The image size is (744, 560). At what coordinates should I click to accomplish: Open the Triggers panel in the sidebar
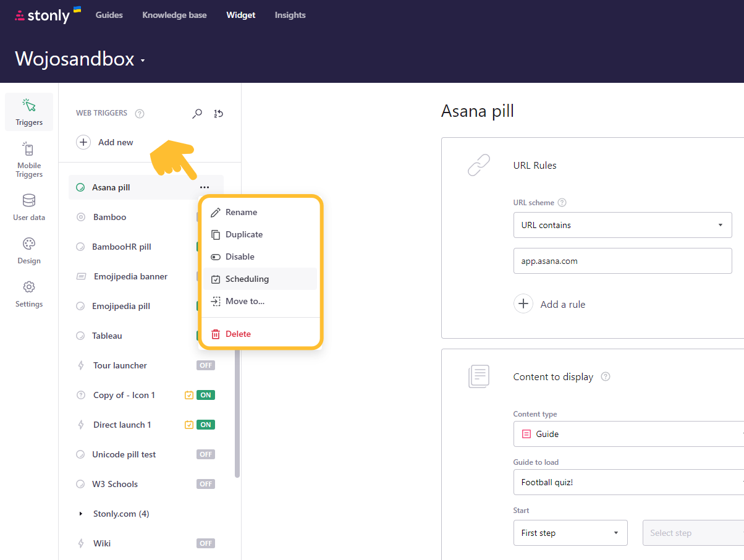[28, 111]
